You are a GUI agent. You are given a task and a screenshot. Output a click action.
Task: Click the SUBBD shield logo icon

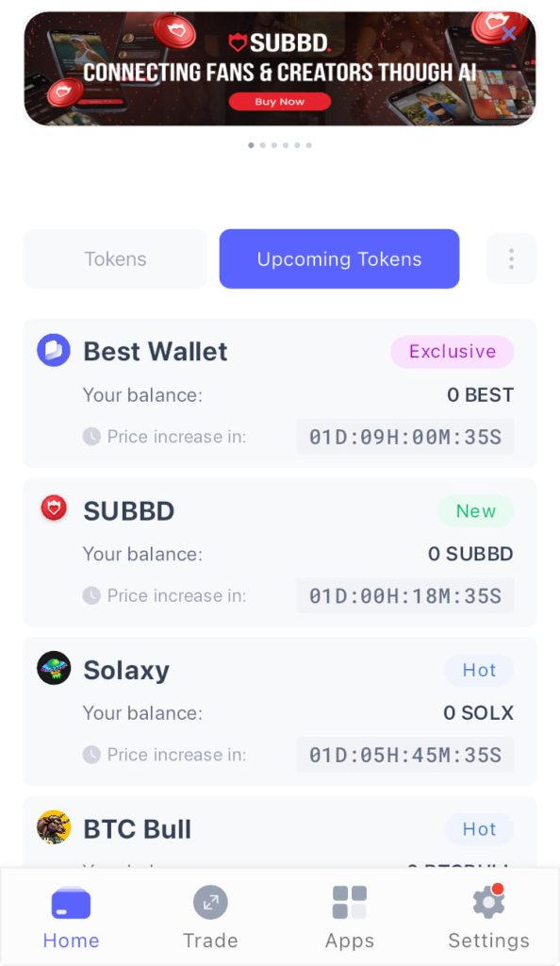(54, 508)
